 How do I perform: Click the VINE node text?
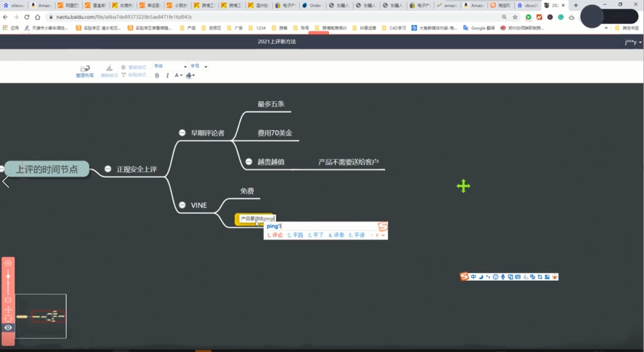[x=199, y=205]
